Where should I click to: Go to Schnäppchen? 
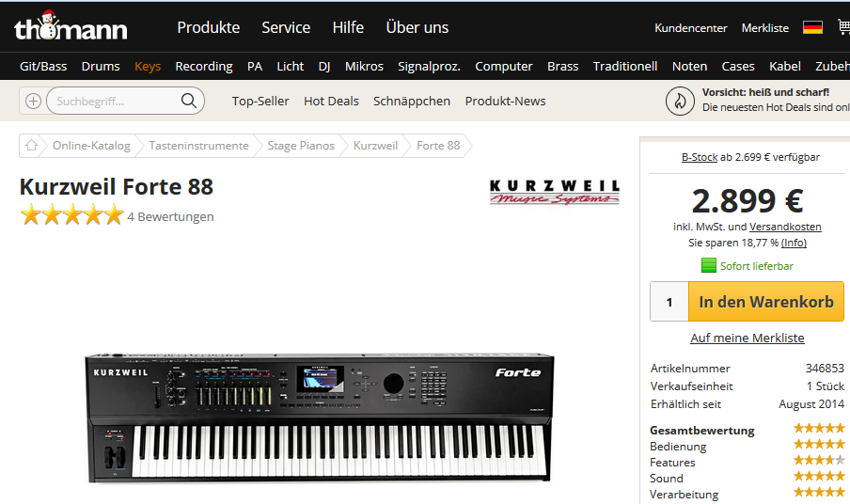[412, 101]
